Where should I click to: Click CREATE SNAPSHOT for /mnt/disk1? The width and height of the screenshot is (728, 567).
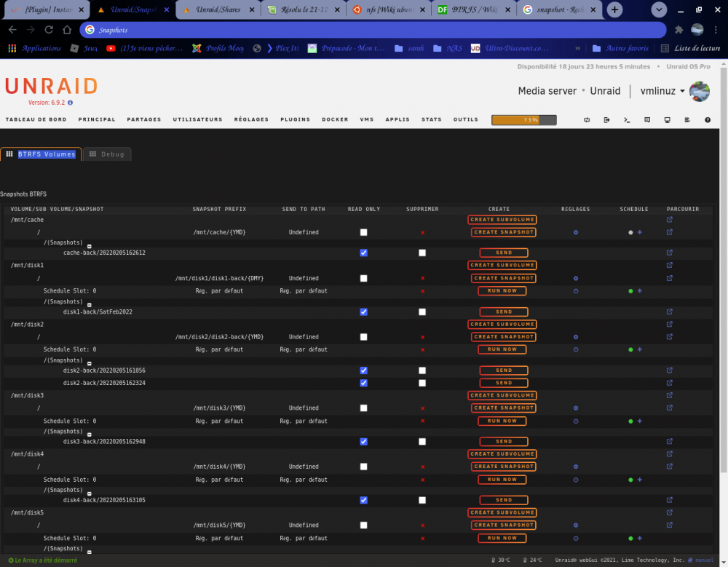(504, 278)
